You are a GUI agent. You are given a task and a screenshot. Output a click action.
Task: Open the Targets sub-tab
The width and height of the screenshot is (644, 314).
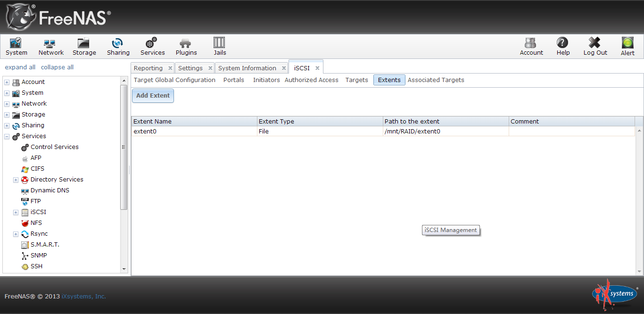coord(357,80)
